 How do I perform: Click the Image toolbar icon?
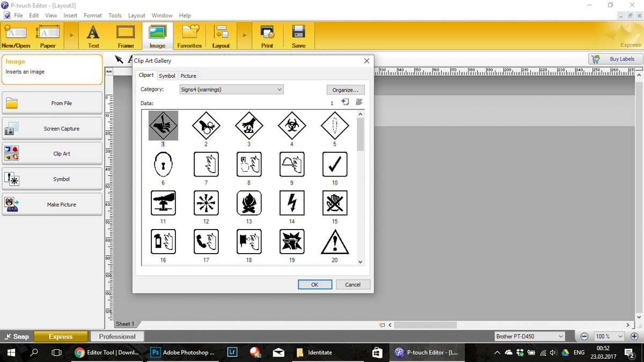(157, 36)
